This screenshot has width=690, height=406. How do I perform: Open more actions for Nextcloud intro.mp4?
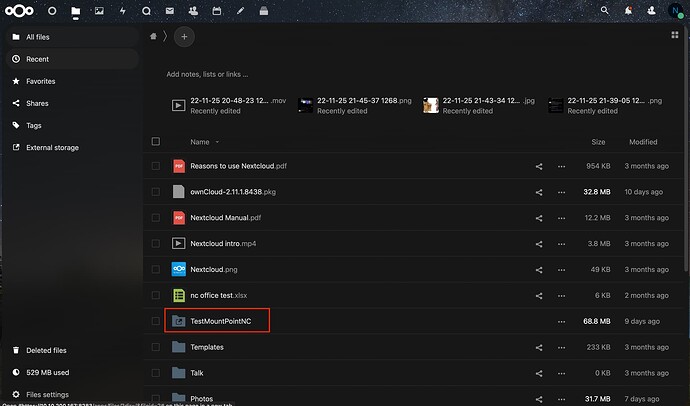coord(562,244)
